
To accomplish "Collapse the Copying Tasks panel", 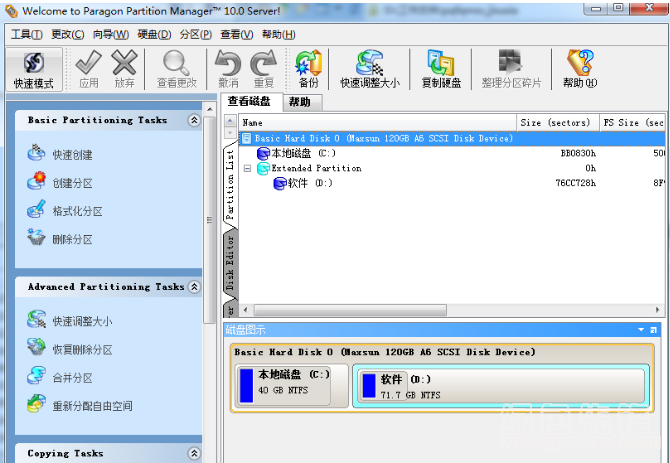I will coord(194,453).
